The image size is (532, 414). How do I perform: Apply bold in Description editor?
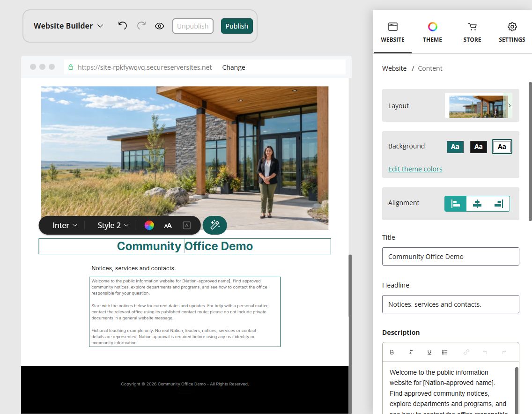click(392, 352)
